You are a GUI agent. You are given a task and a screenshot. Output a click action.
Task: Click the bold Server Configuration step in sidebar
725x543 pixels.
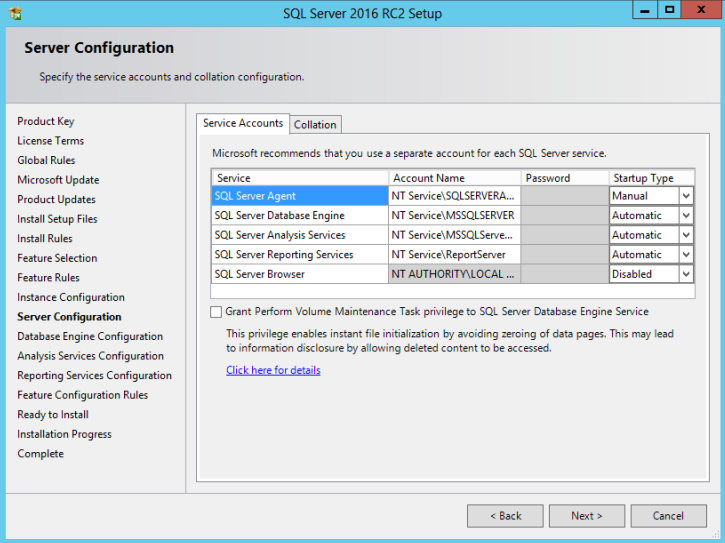coord(69,317)
